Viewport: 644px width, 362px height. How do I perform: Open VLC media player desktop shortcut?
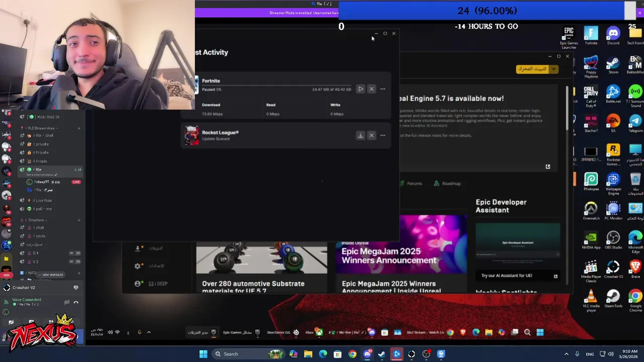coord(591,301)
